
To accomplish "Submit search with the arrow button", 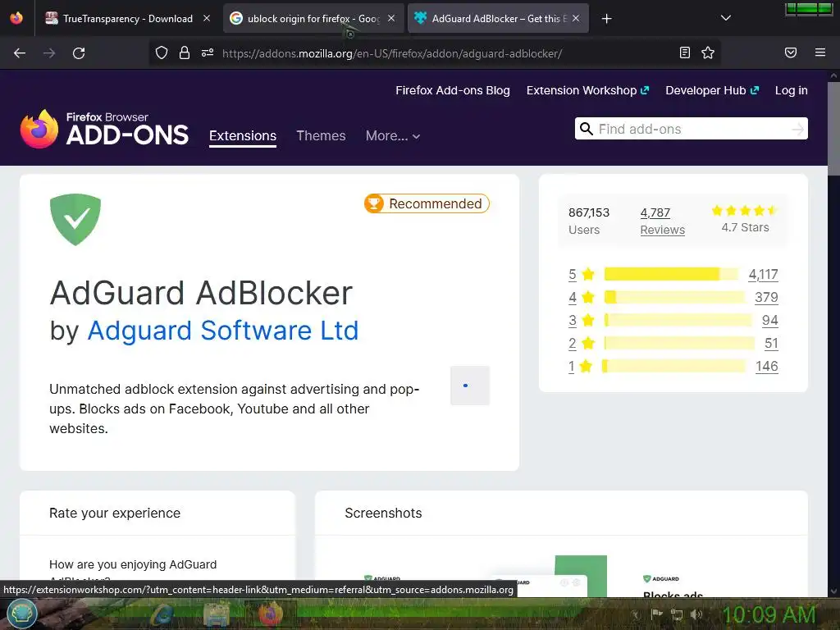I will tap(797, 129).
